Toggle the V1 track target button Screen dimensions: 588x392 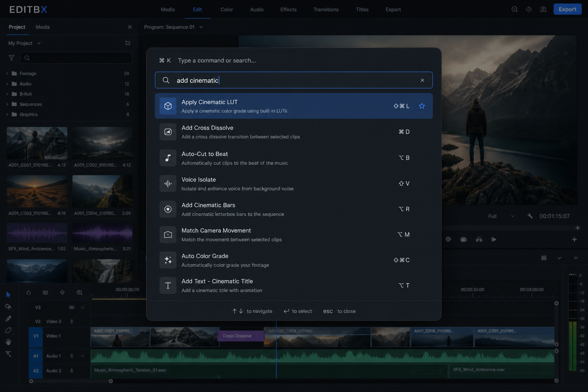pyautogui.click(x=36, y=336)
